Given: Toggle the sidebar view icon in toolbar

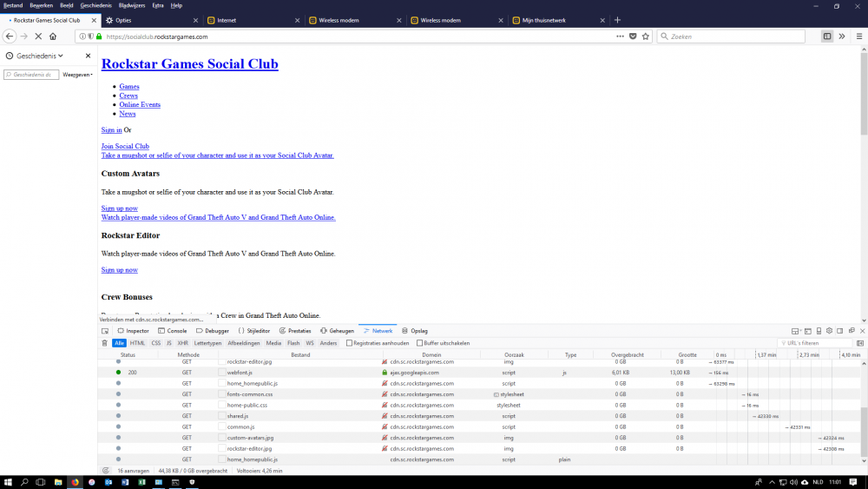Looking at the screenshot, I should [826, 36].
